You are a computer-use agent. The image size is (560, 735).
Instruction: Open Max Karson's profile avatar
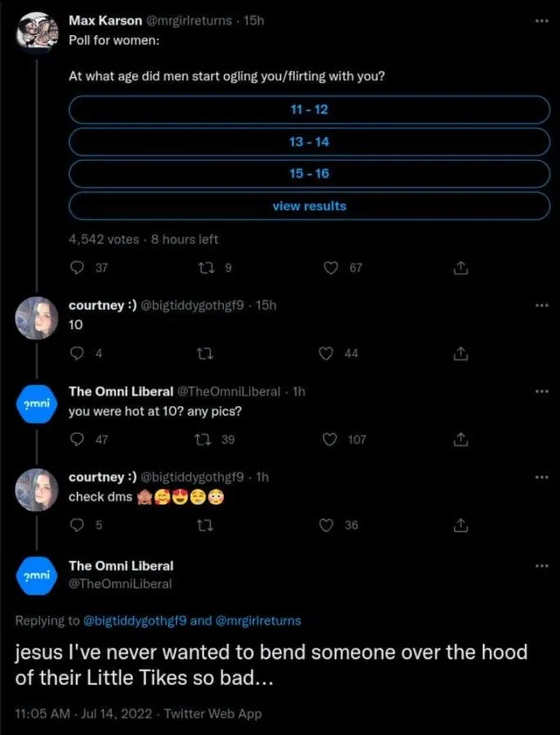tap(38, 32)
